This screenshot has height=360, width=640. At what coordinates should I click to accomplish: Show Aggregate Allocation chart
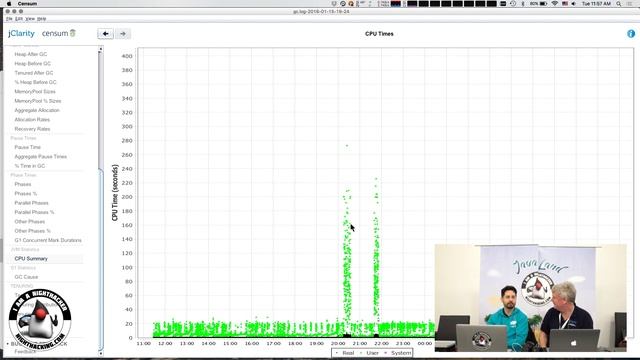[37, 110]
